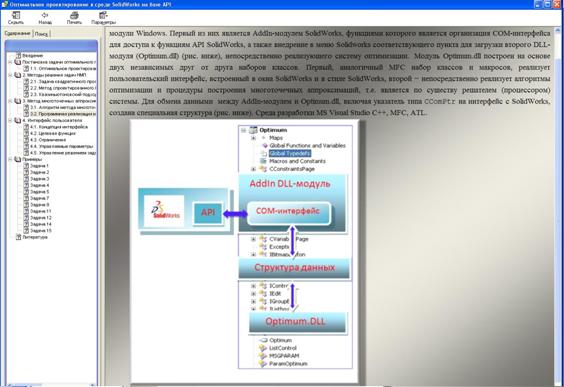The image size is (564, 387).
Task: Open the Параметры (Options) toolbar icon
Action: click(x=103, y=15)
